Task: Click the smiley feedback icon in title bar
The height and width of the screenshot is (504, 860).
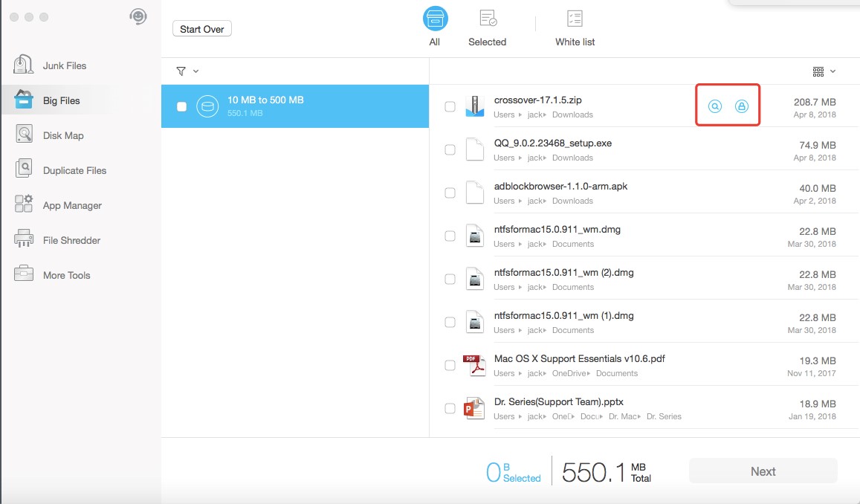Action: (138, 16)
